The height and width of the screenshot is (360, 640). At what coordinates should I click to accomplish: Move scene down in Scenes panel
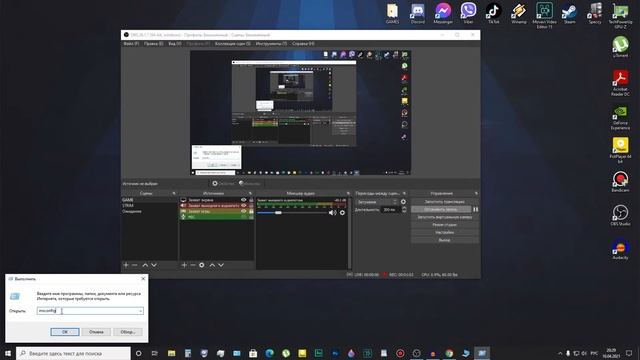(154, 265)
